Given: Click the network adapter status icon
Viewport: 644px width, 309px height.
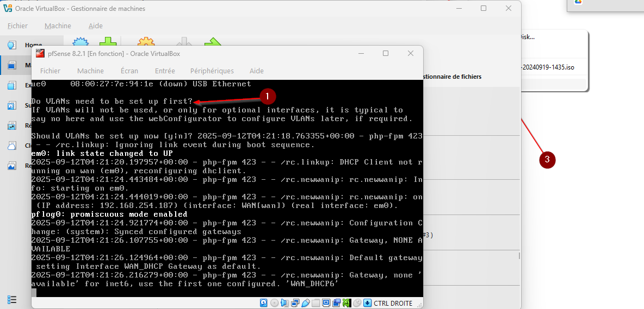Looking at the screenshot, I should coord(295,303).
